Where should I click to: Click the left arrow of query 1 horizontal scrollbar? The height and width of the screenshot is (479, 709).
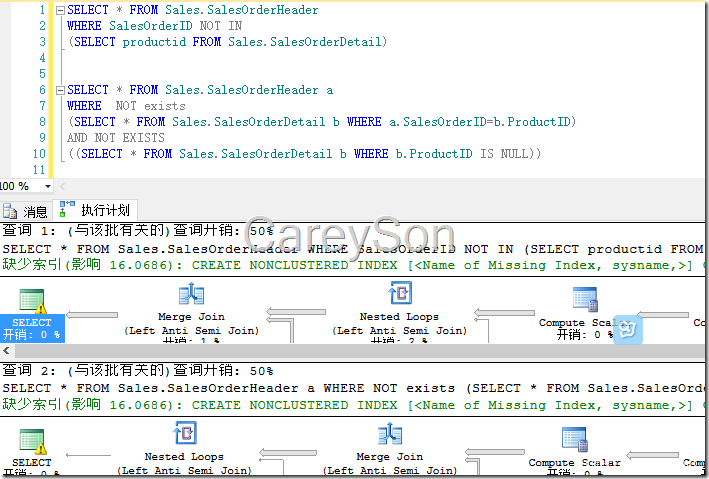click(x=6, y=351)
